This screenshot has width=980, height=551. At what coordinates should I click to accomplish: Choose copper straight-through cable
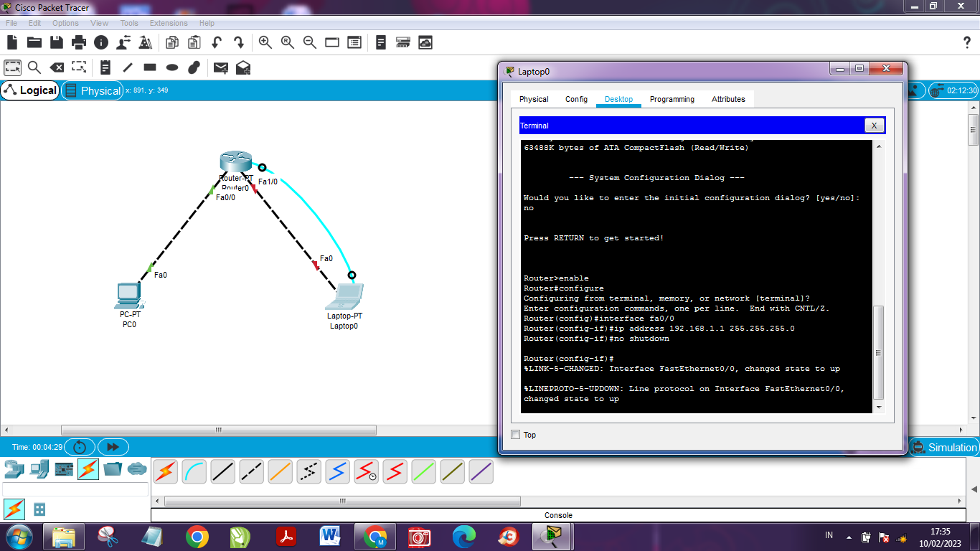pos(223,471)
